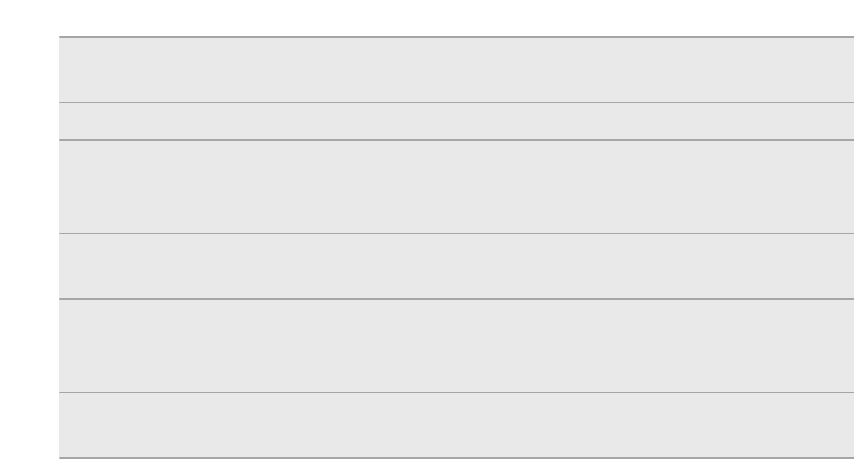Select the fourth gray row

456,266
